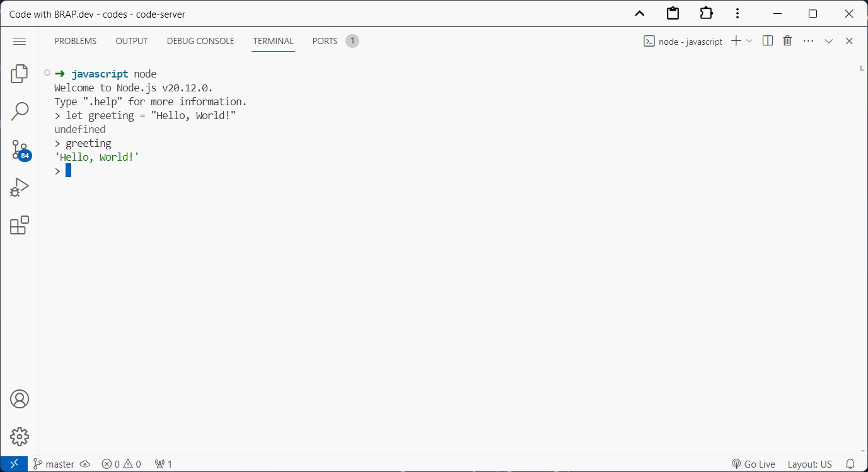Click the master branch in status bar
Image resolution: width=868 pixels, height=472 pixels.
54,464
